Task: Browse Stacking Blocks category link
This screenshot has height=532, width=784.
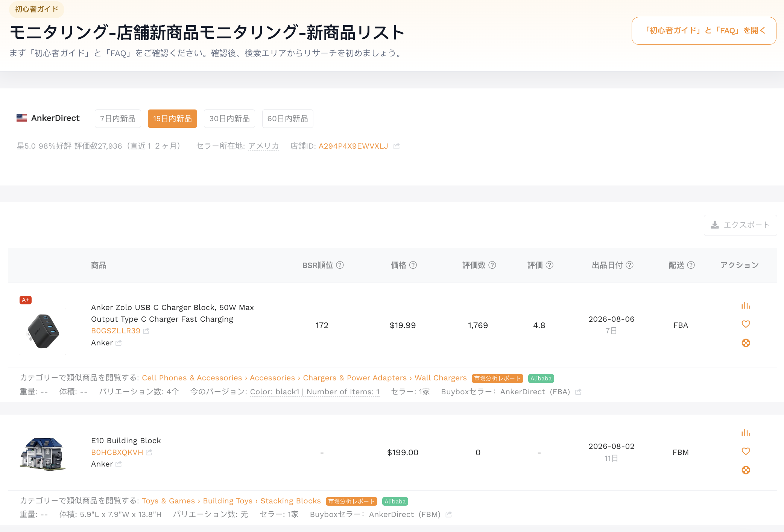Action: pos(290,501)
